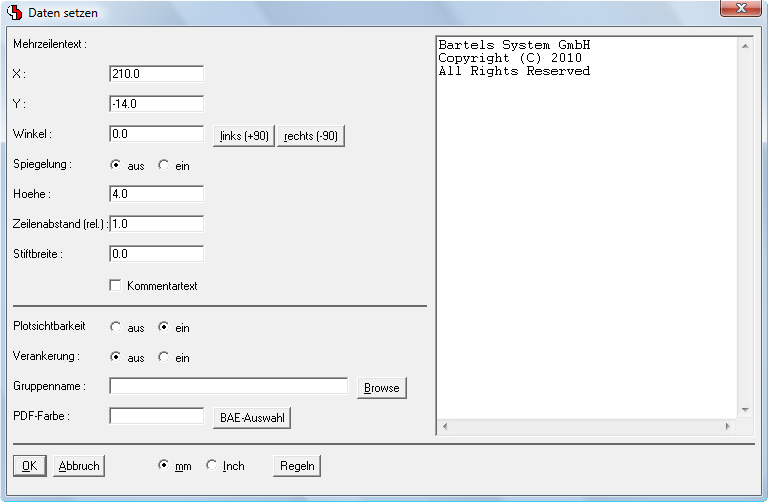Open the Regeln button
The height and width of the screenshot is (502, 768).
pyautogui.click(x=297, y=465)
